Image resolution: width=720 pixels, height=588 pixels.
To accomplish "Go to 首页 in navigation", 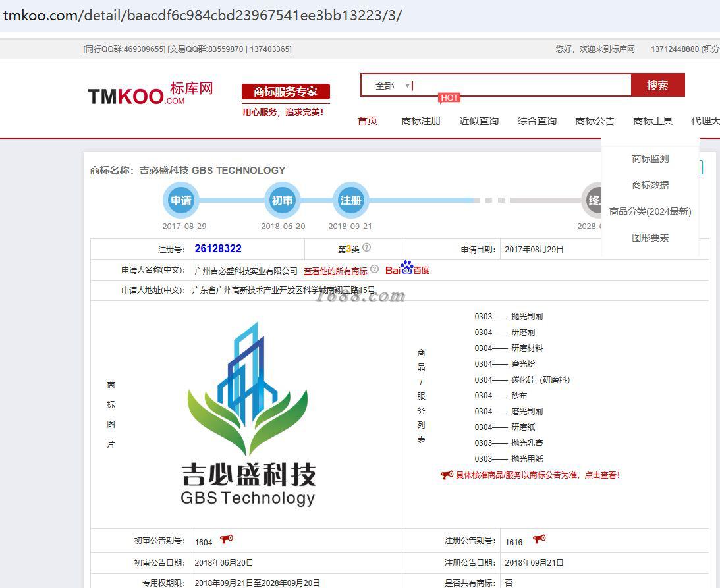I will (x=368, y=120).
